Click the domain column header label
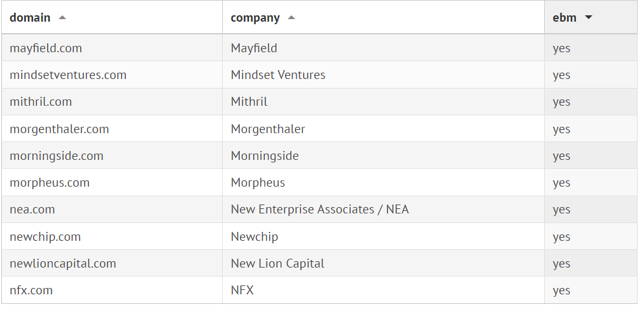 30,18
